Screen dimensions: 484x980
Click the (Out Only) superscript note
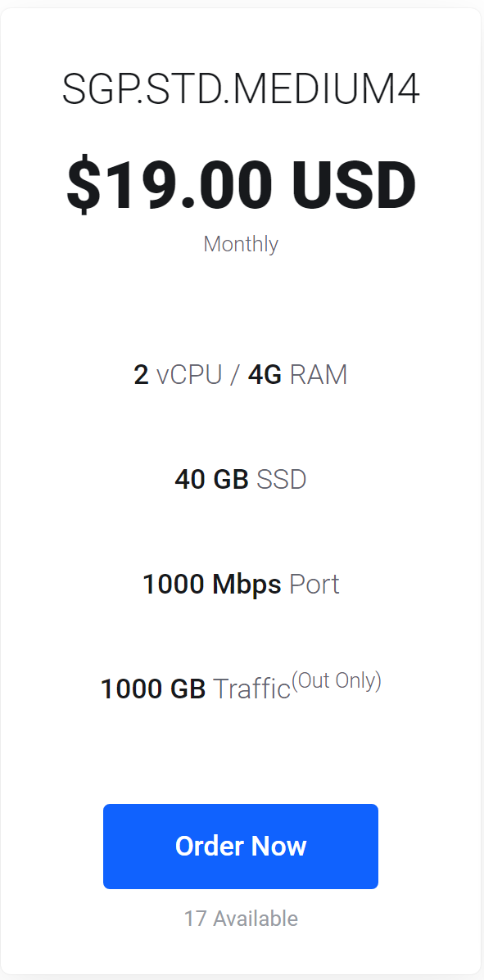click(x=337, y=680)
